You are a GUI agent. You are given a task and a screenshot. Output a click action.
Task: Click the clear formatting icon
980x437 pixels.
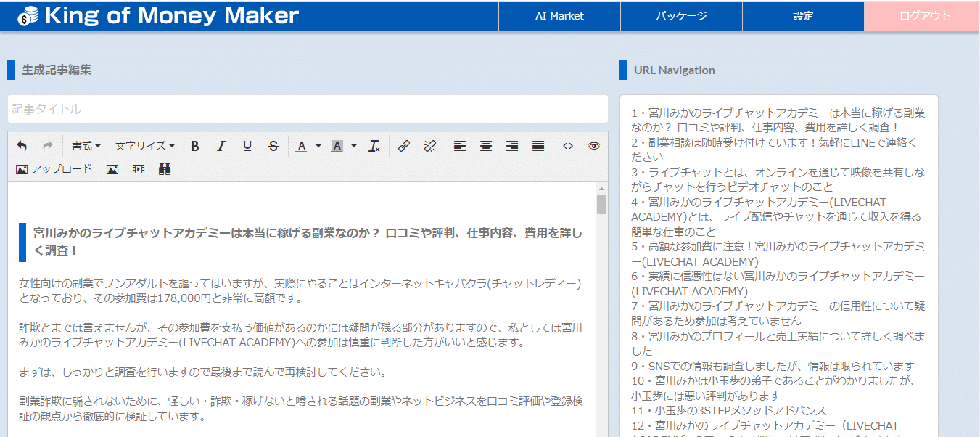(x=374, y=146)
